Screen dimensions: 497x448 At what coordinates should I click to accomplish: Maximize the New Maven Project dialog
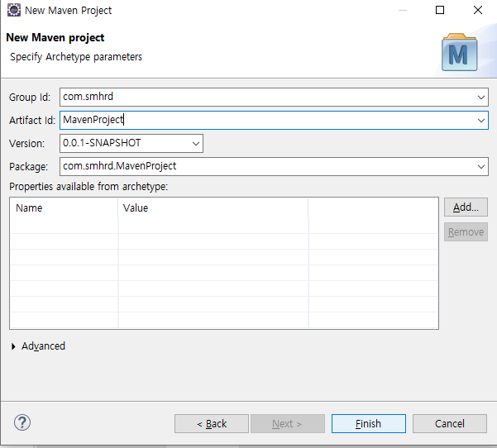(440, 10)
